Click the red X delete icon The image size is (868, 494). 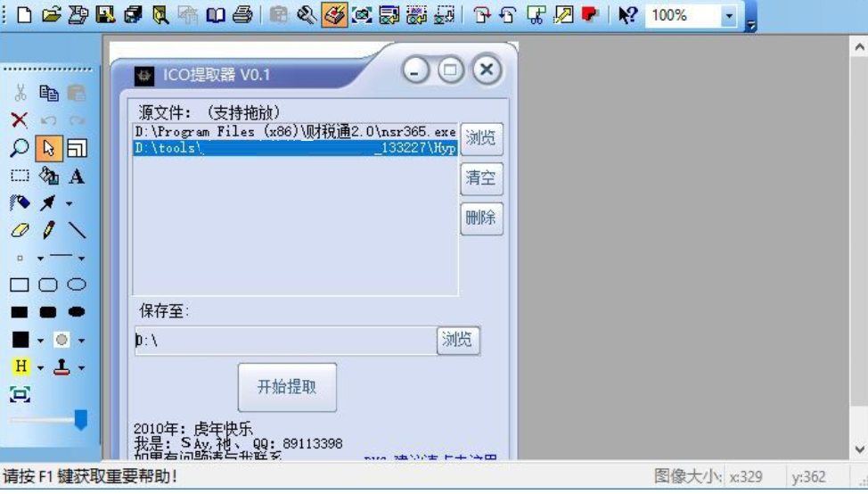(x=20, y=120)
